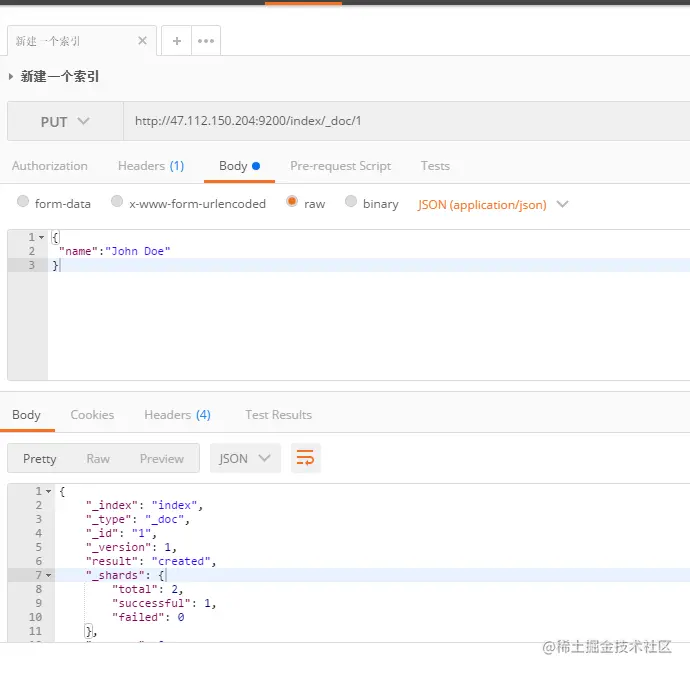Click the "successful": 1 response line

tap(164, 603)
